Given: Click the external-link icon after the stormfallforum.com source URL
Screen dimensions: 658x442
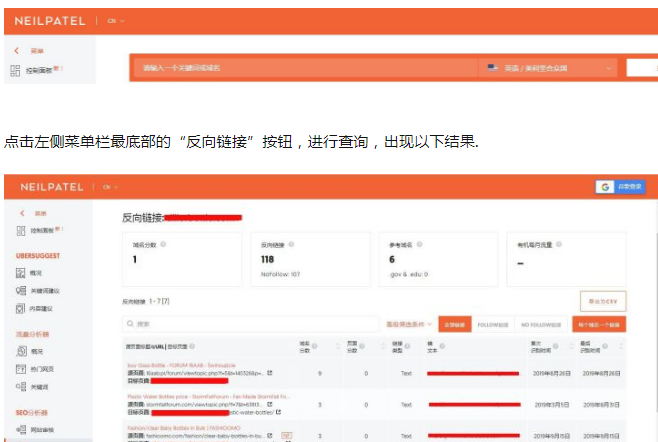Looking at the screenshot, I should (x=269, y=404).
